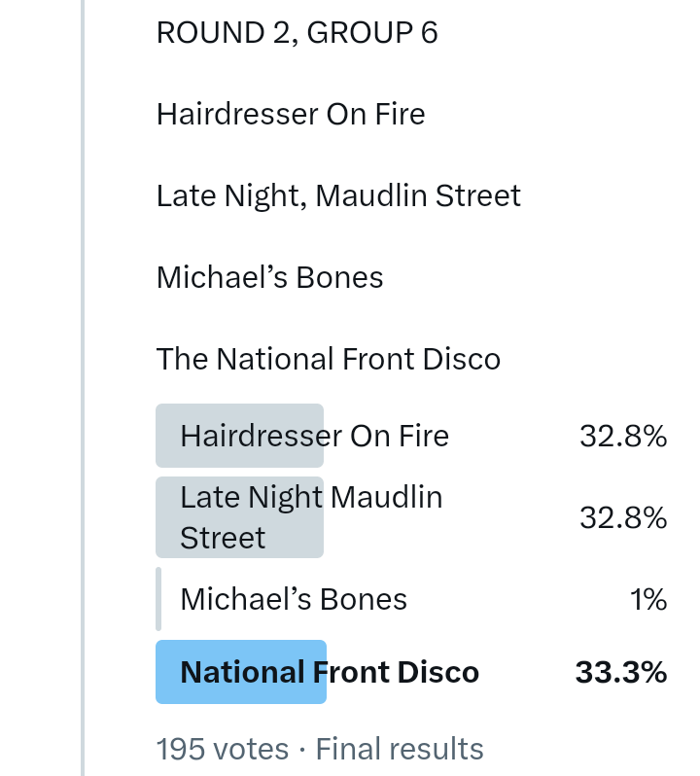Select the winning National Front Disco poll result

click(330, 672)
